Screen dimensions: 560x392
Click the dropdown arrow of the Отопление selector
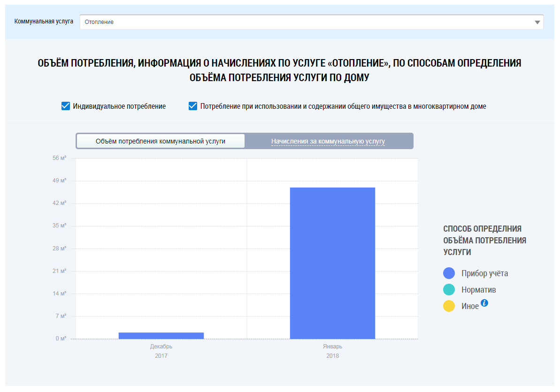click(x=537, y=22)
